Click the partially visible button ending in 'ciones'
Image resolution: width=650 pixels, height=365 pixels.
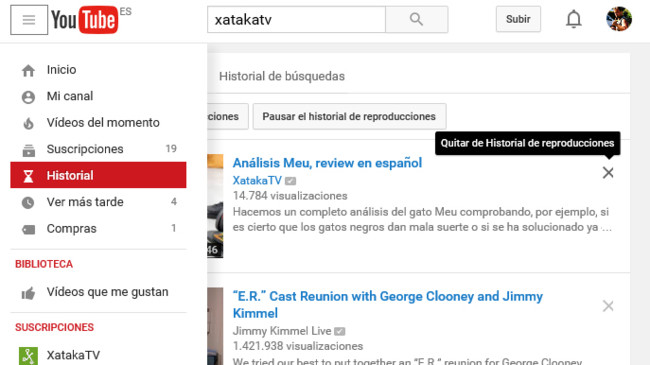[228, 117]
